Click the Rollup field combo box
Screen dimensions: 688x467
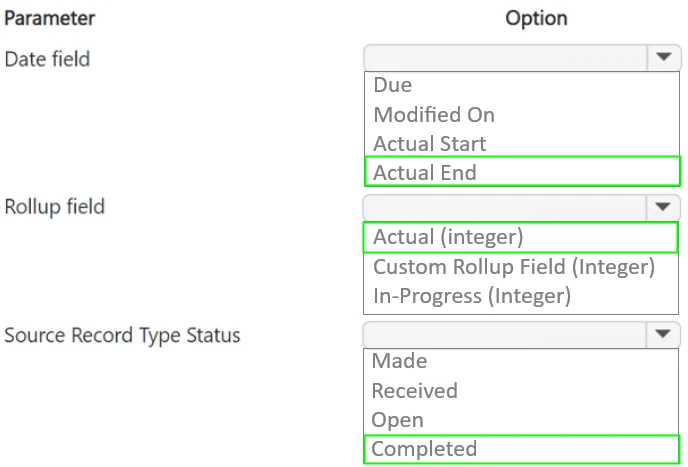click(x=504, y=207)
